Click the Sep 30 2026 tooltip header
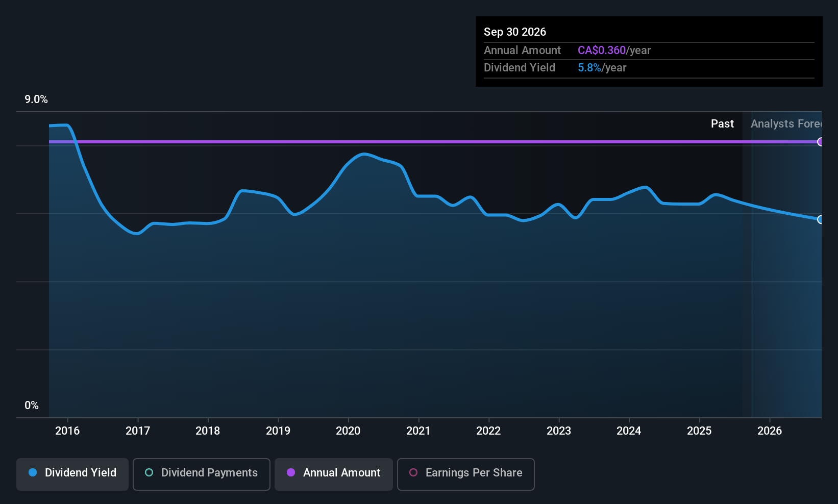This screenshot has height=504, width=838. 515,32
